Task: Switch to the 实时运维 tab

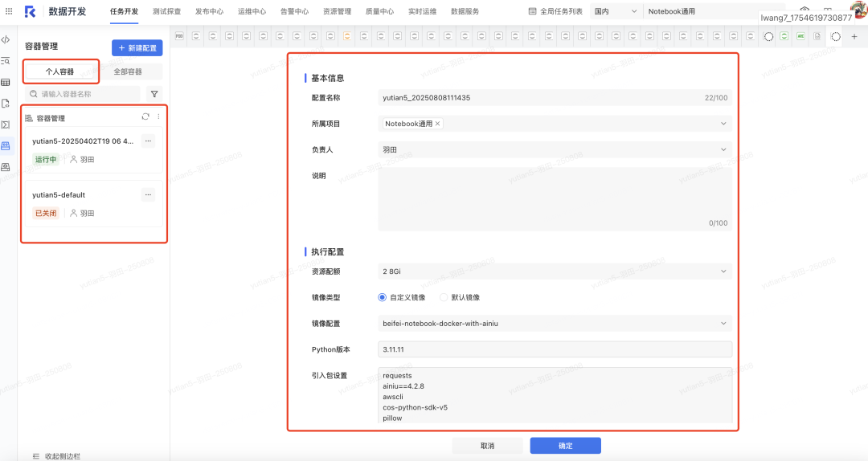Action: pyautogui.click(x=423, y=11)
